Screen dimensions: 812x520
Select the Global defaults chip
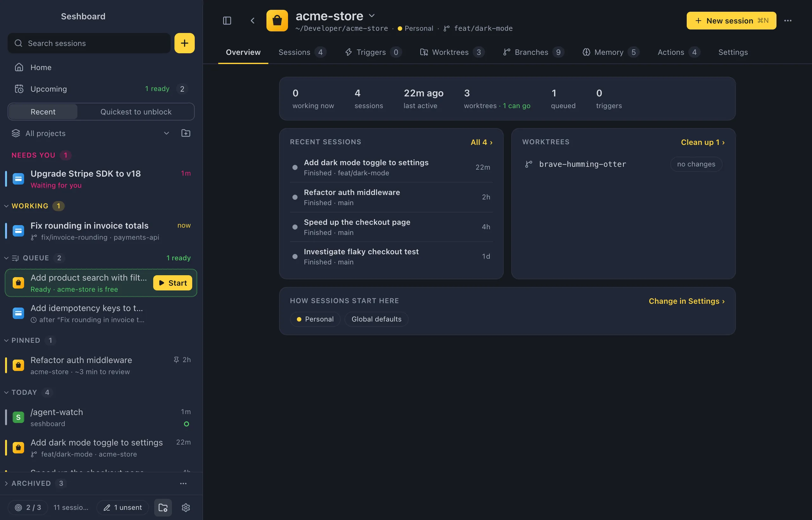[x=376, y=319]
